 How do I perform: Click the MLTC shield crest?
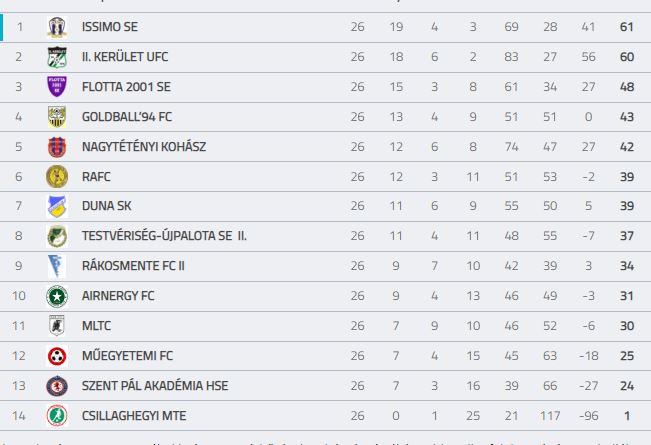(x=57, y=326)
